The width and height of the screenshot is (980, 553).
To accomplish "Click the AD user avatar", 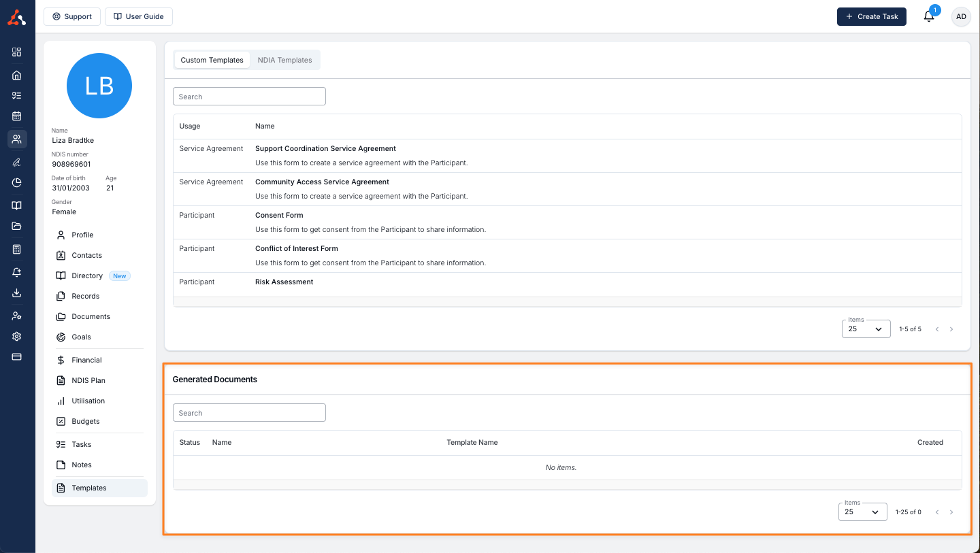I will (x=960, y=16).
